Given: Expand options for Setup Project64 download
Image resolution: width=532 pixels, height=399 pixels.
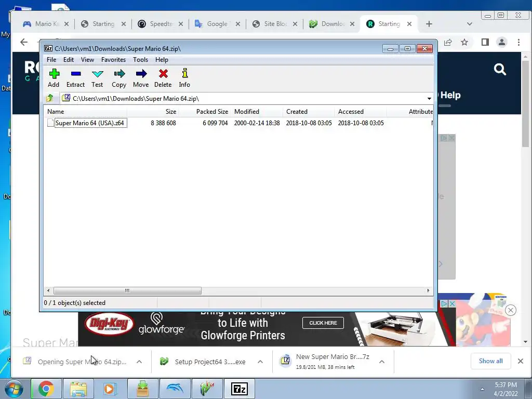Looking at the screenshot, I should (x=260, y=362).
